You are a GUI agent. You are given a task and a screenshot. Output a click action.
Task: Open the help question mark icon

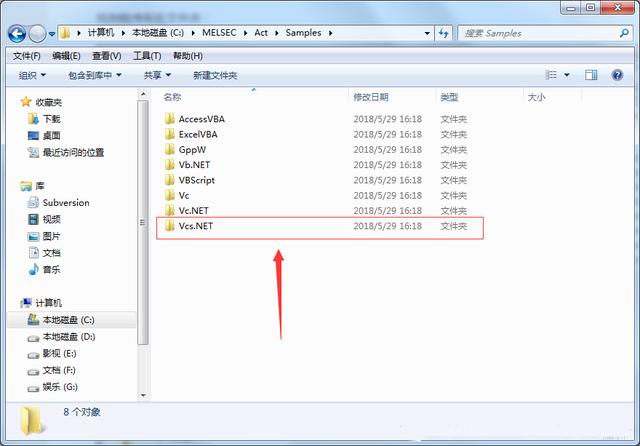pyautogui.click(x=619, y=75)
